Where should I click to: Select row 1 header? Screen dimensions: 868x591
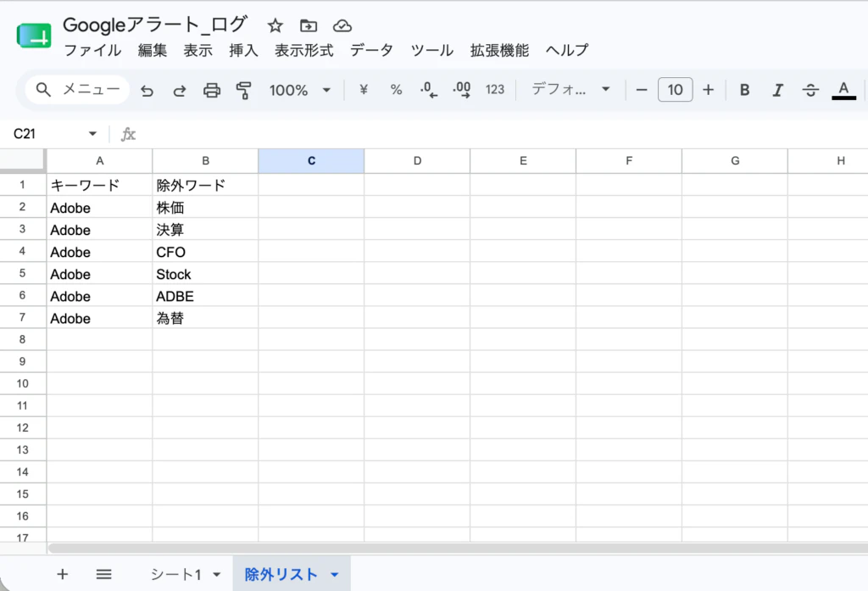[22, 185]
